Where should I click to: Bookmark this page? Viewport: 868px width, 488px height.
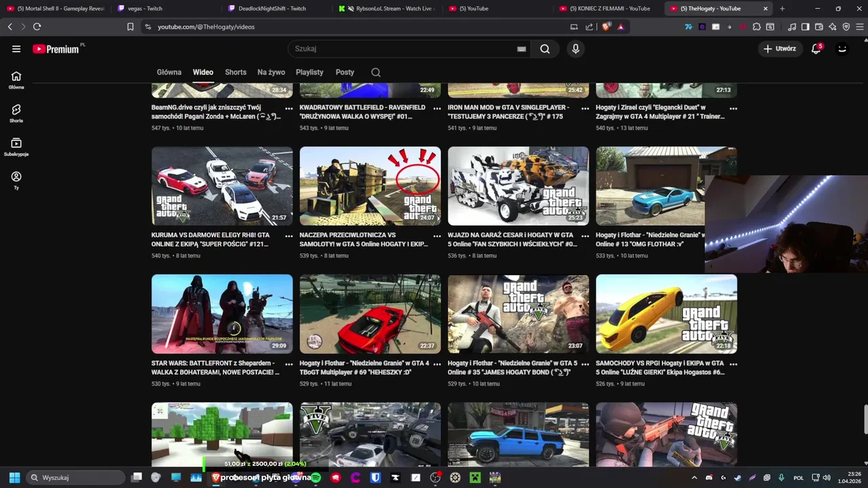130,26
